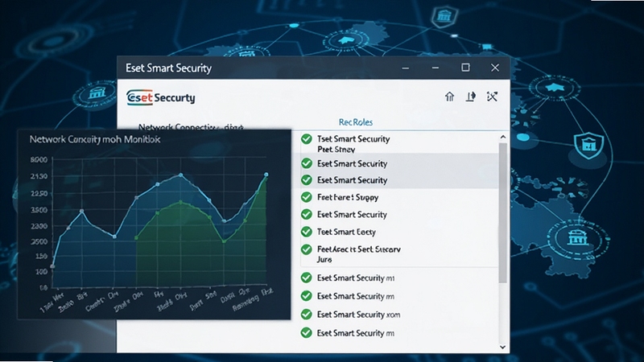Click the Network Cancuity moh Monitlok chart title

(x=95, y=139)
